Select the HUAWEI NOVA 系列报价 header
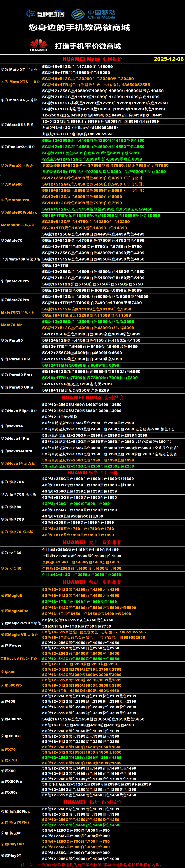This screenshot has width=185, height=868. 92,398
